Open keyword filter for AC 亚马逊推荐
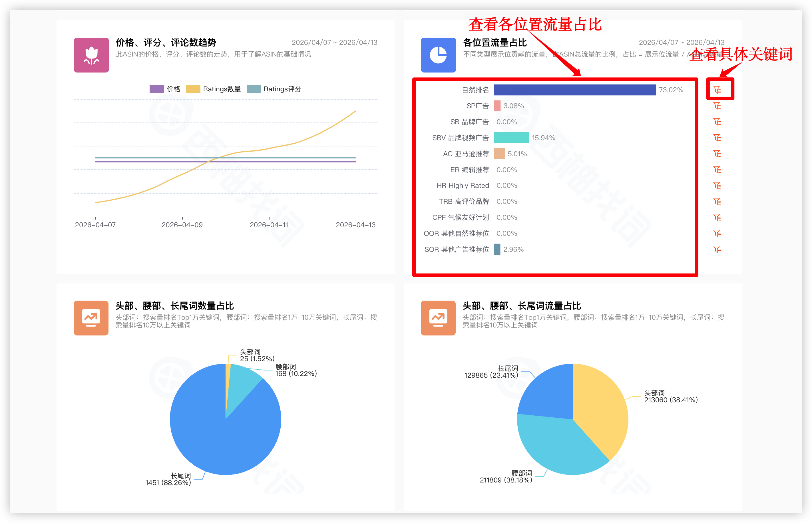The height and width of the screenshot is (523, 812). 717,154
